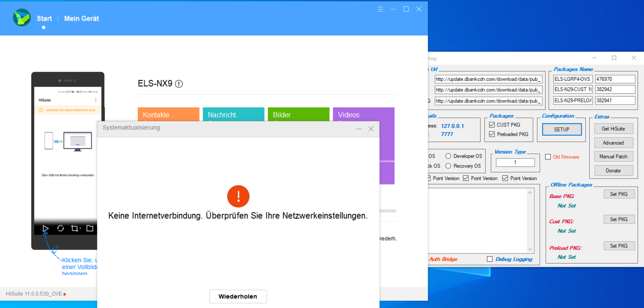Click the three-dot menu in phone screen
Screen dimensions: 644x308
pyautogui.click(x=96, y=100)
